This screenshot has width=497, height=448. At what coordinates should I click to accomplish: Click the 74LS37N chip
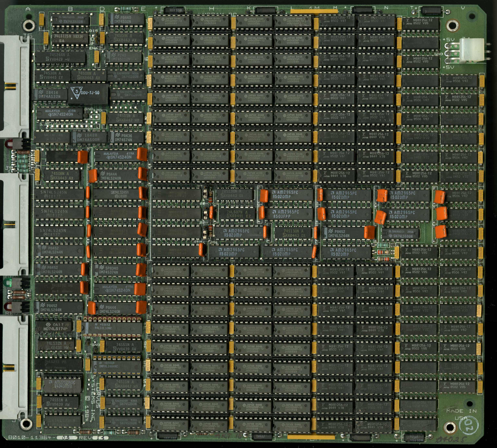point(237,214)
